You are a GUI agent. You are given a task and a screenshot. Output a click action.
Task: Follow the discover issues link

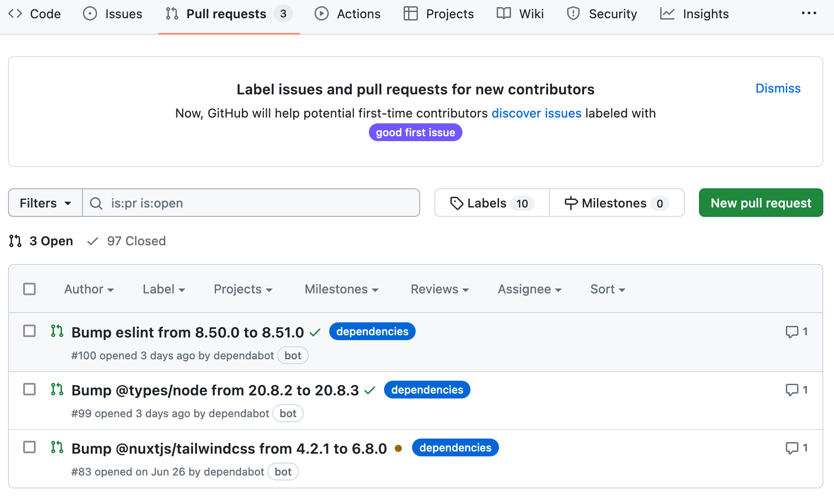[x=536, y=113]
